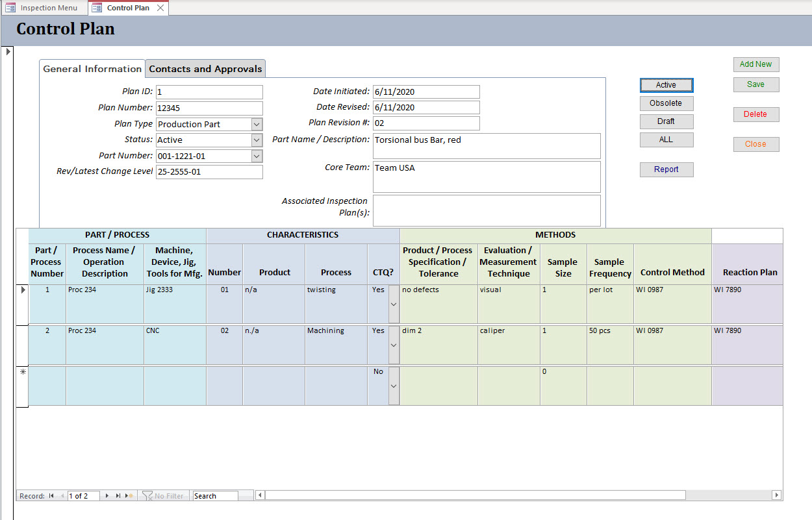This screenshot has width=812, height=520.
Task: Filter plans by Obsolete status
Action: click(x=666, y=103)
